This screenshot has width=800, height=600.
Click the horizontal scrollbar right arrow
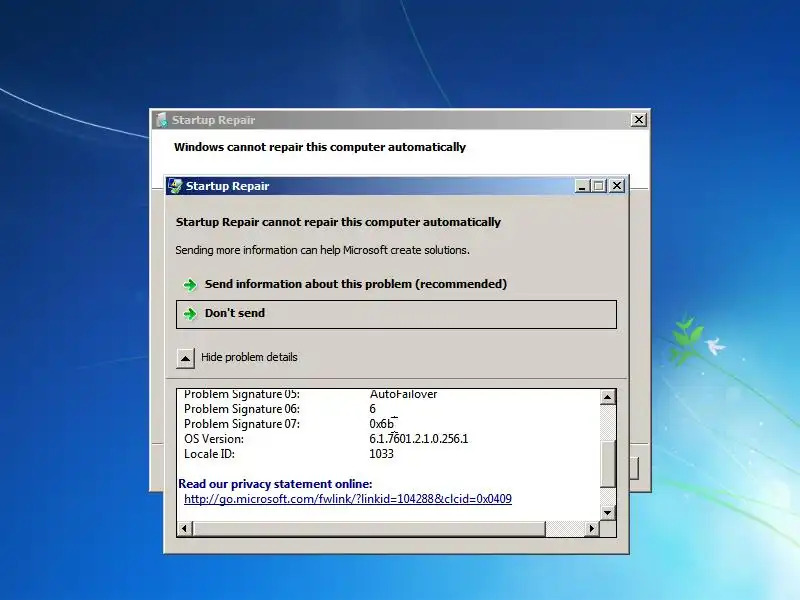(591, 529)
